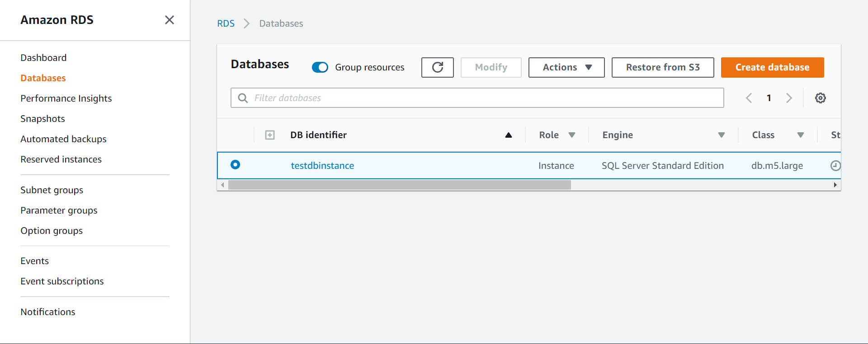The image size is (868, 344).
Task: Open Subnet groups
Action: coord(52,190)
